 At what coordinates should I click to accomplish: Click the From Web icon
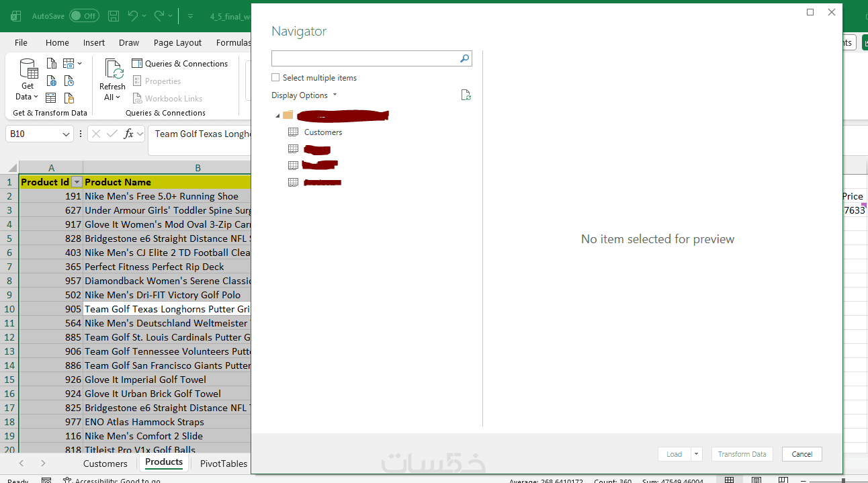click(x=52, y=81)
